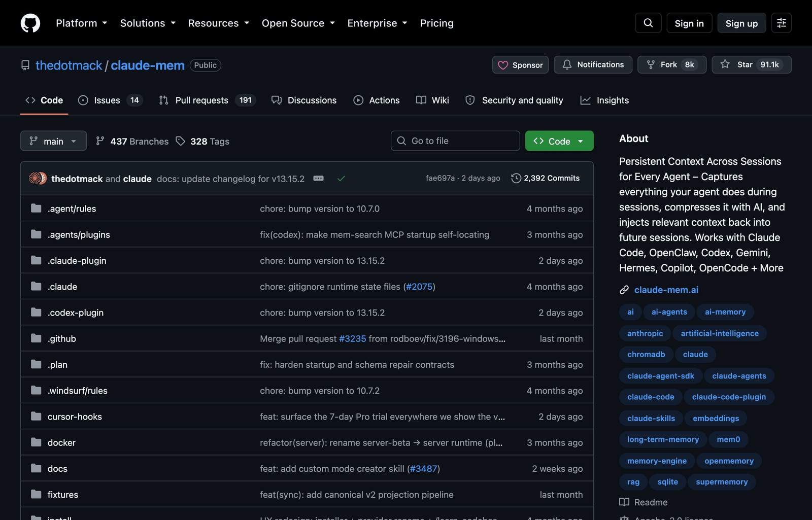Click the .agent/rules folder icon
This screenshot has width=812, height=520.
tap(36, 209)
